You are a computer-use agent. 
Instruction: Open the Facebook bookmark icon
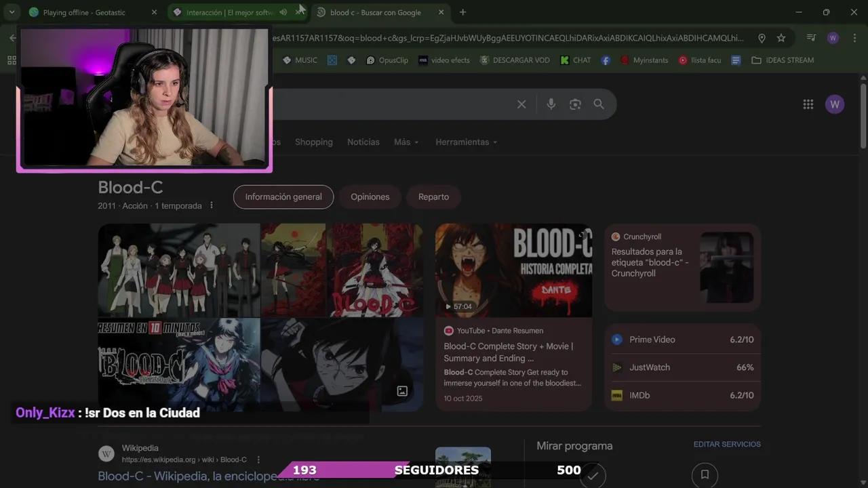point(606,60)
